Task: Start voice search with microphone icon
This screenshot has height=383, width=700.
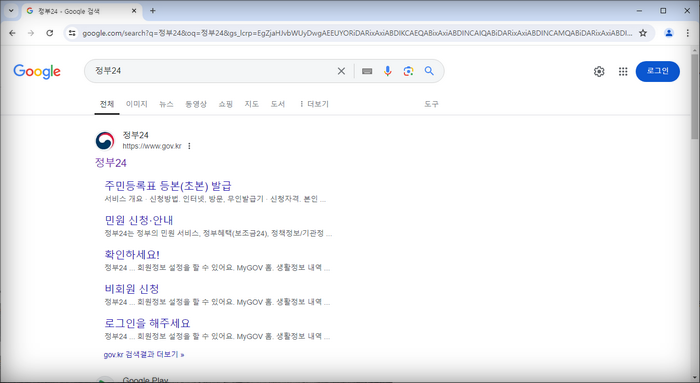Action: click(388, 71)
